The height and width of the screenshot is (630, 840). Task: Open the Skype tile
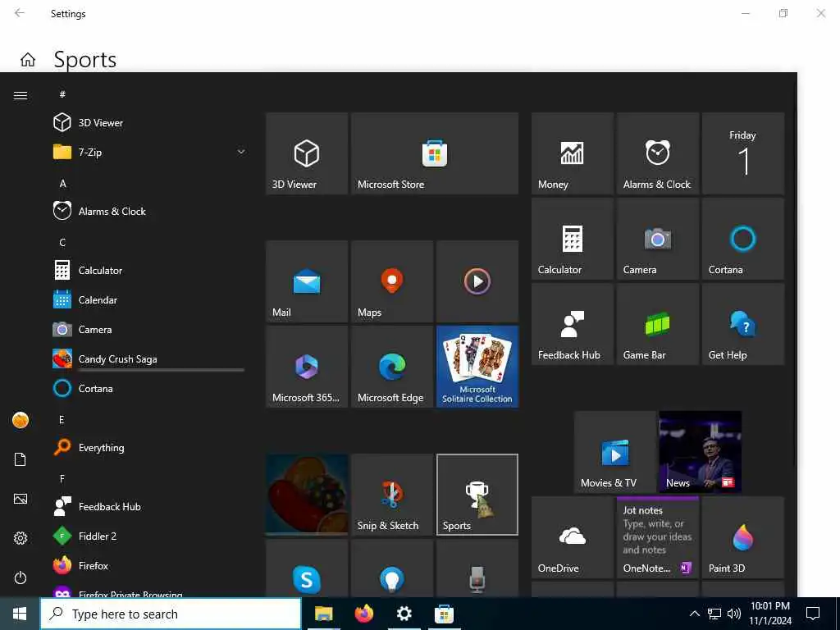[x=307, y=568]
